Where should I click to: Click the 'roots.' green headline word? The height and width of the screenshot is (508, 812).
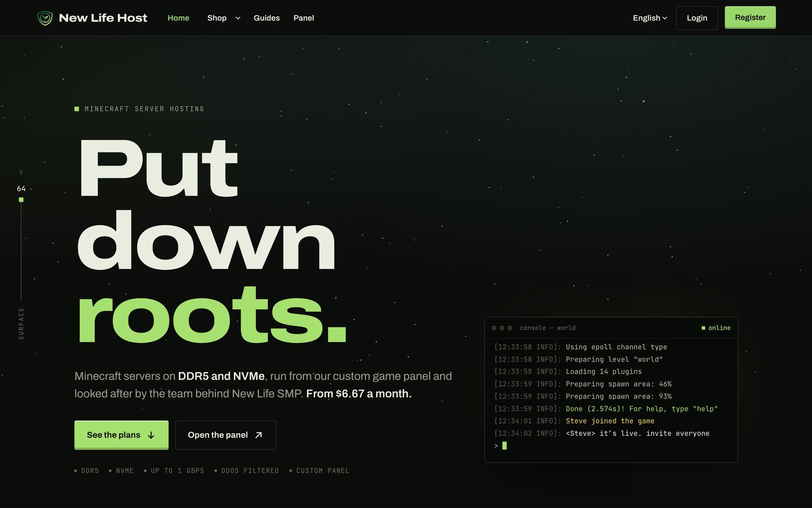pos(212,315)
